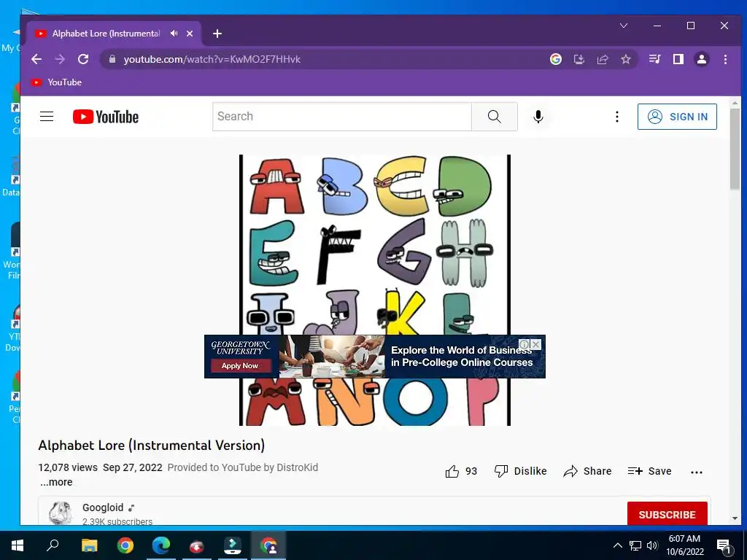This screenshot has width=747, height=560.
Task: Open more actions ellipsis under video
Action: click(697, 472)
